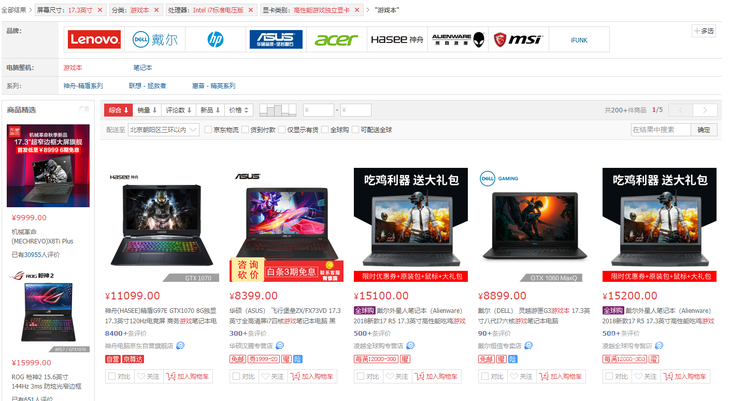This screenshot has width=730, height=401.
Task: Follow the ¥8899.00 Dell laptop
Action: (521, 376)
